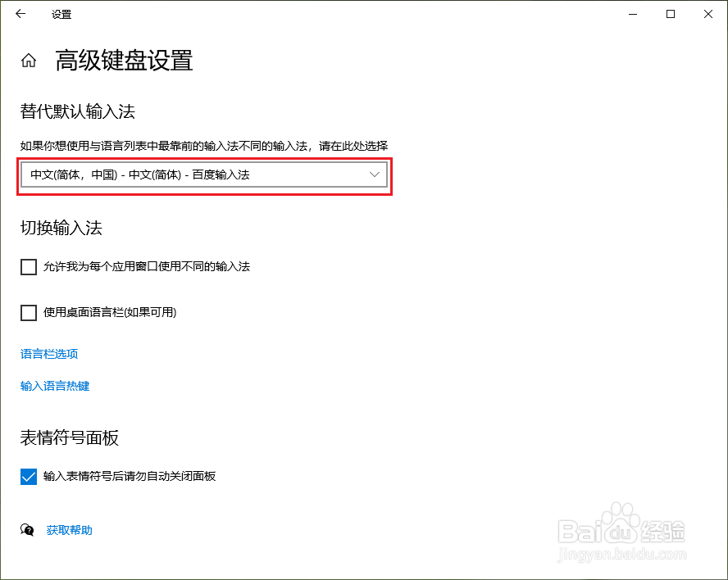Screen dimensions: 728x580
Task: Open the default input method dropdown
Action: click(204, 175)
